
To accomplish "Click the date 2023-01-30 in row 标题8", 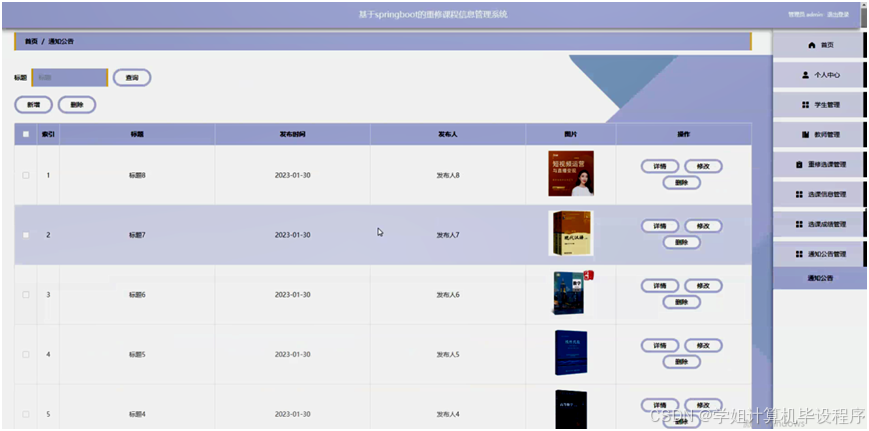I will tap(293, 175).
